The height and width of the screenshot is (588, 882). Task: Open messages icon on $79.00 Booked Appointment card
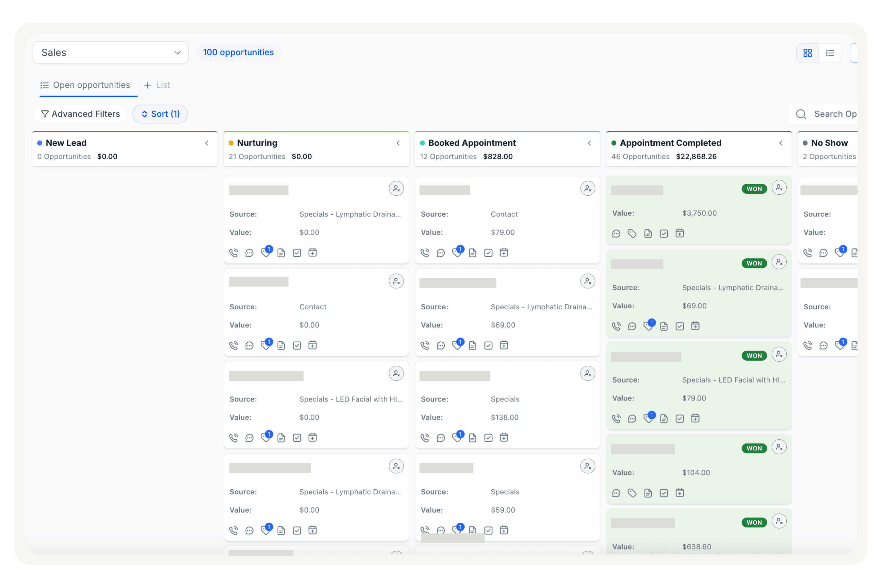click(x=441, y=253)
